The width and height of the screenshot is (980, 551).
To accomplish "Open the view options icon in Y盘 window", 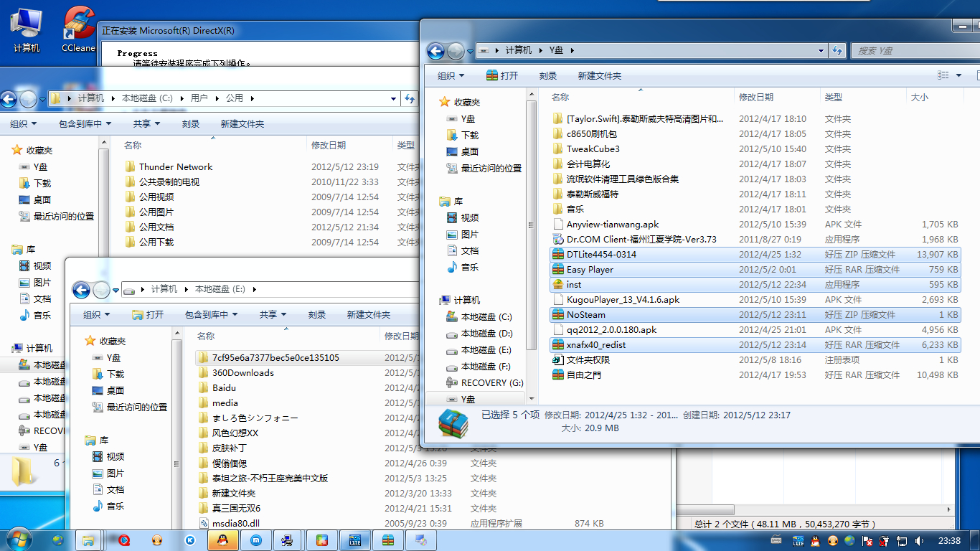I will click(943, 75).
